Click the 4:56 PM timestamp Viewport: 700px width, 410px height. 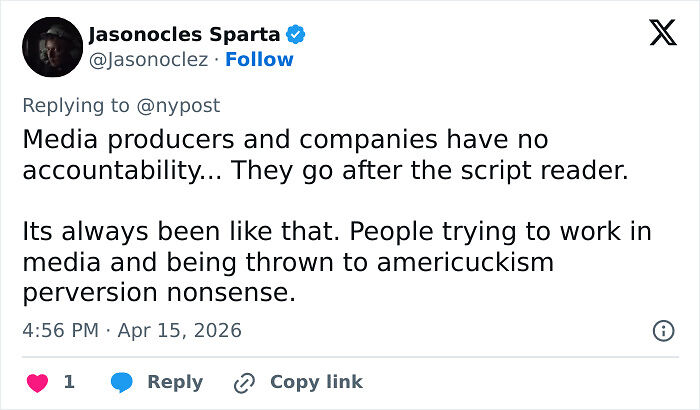(62, 330)
